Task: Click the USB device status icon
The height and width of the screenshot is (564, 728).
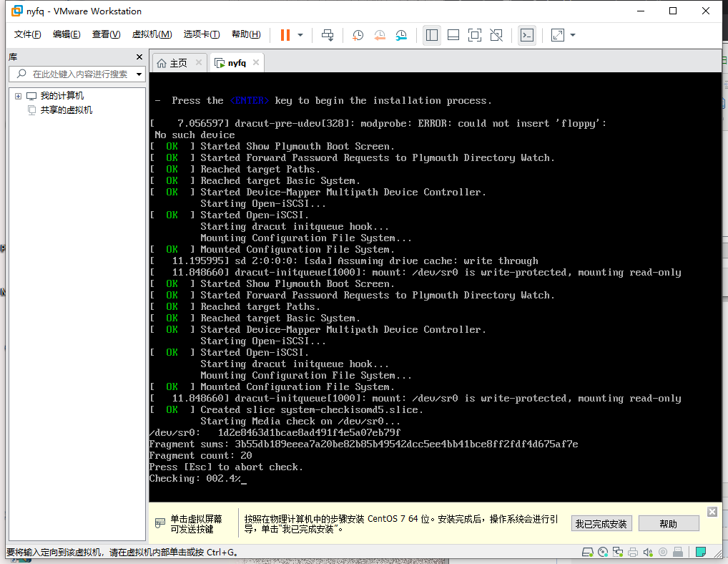Action: pos(678,552)
